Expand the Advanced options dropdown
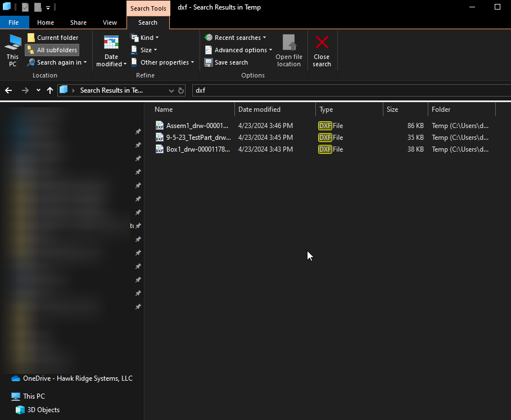511x420 pixels. tap(238, 50)
